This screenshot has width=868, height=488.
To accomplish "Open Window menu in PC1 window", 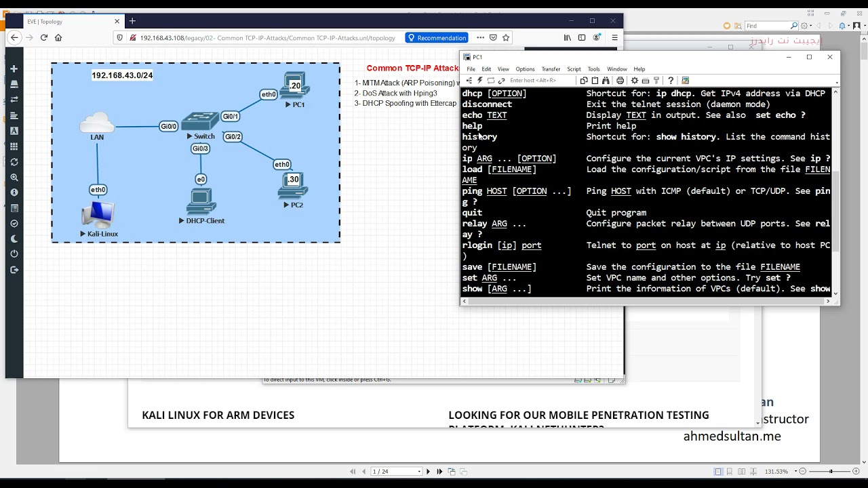I will [x=616, y=69].
